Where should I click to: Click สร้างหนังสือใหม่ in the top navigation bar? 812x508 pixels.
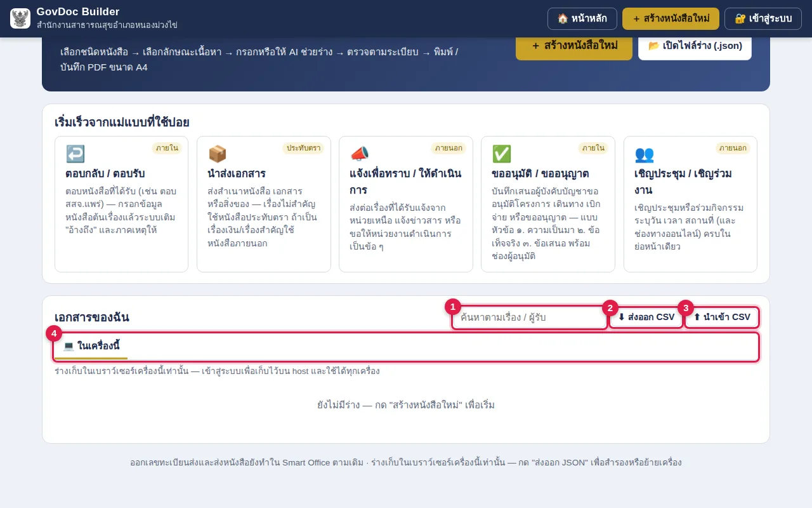coord(671,18)
